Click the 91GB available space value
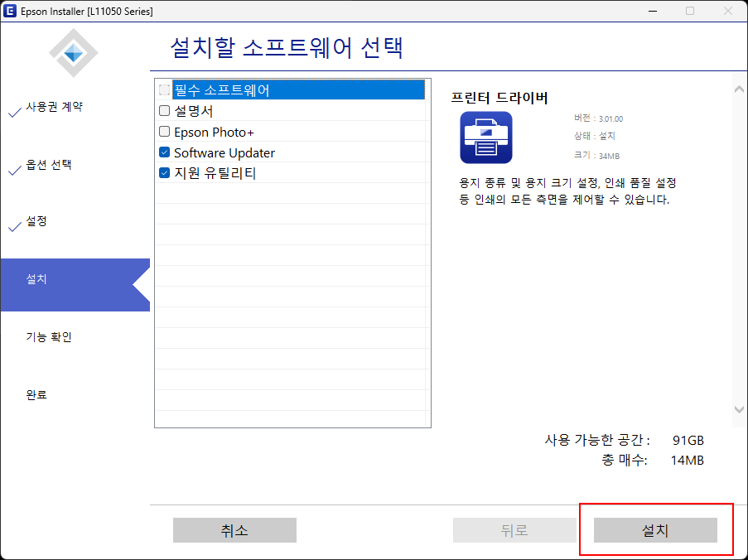This screenshot has height=560, width=748. (x=688, y=440)
